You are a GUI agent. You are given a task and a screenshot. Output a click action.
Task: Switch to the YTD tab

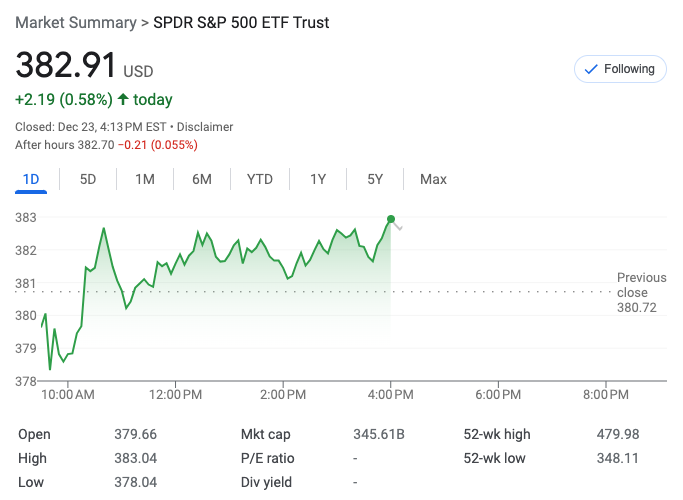tap(260, 179)
